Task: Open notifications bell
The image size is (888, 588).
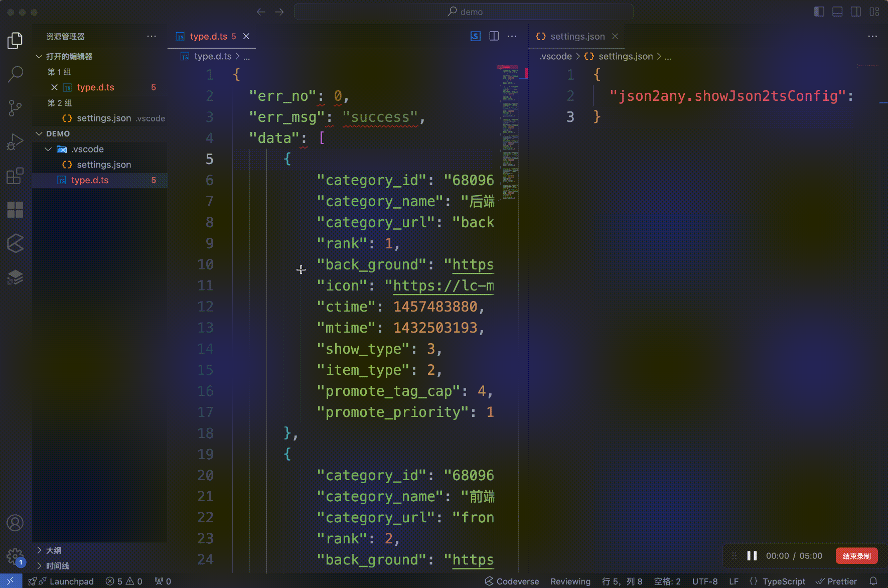Action: pos(873,581)
